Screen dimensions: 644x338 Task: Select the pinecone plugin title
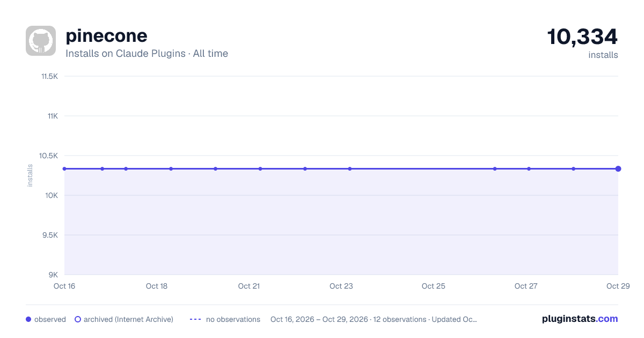[106, 36]
